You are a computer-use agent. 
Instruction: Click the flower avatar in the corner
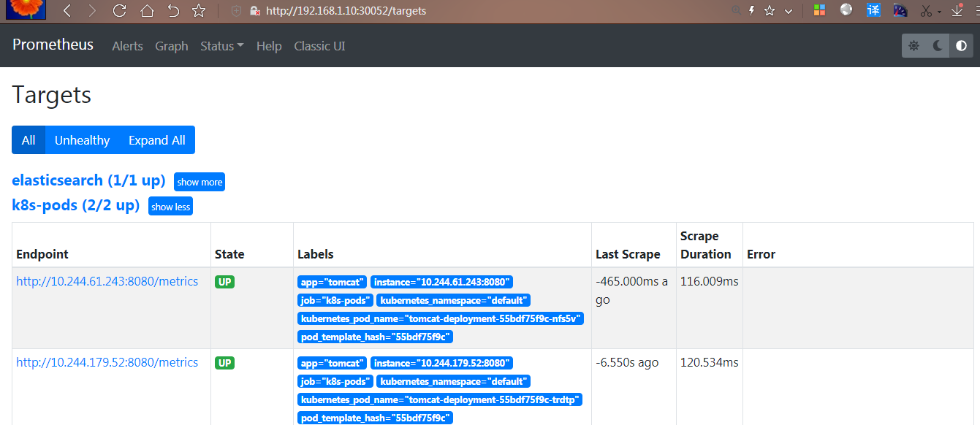click(26, 9)
